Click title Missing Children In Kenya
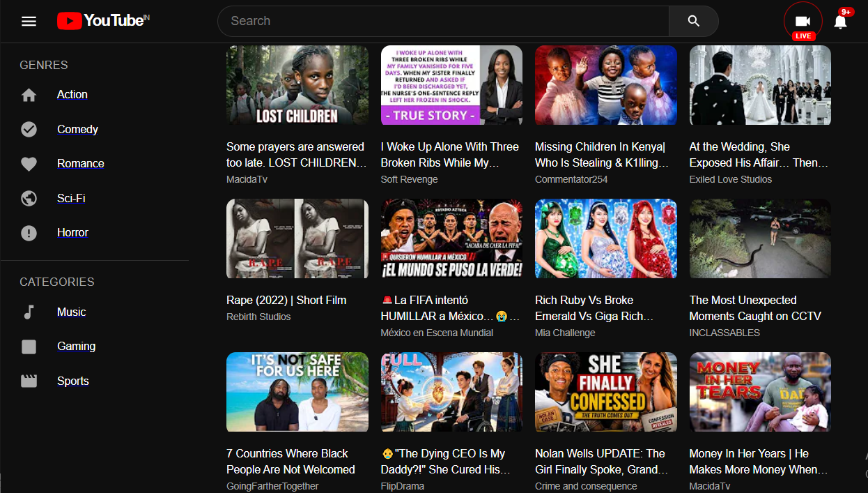The height and width of the screenshot is (493, 868). coord(602,155)
